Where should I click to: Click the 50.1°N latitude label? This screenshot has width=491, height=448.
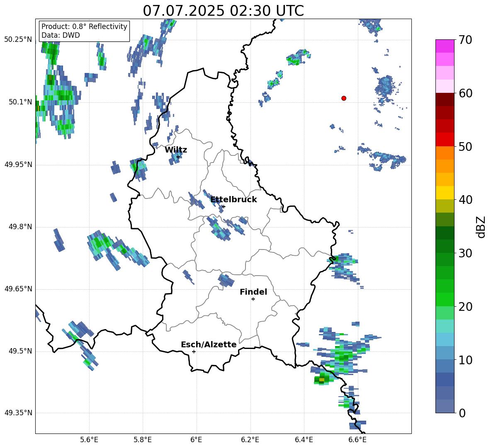tap(20, 102)
